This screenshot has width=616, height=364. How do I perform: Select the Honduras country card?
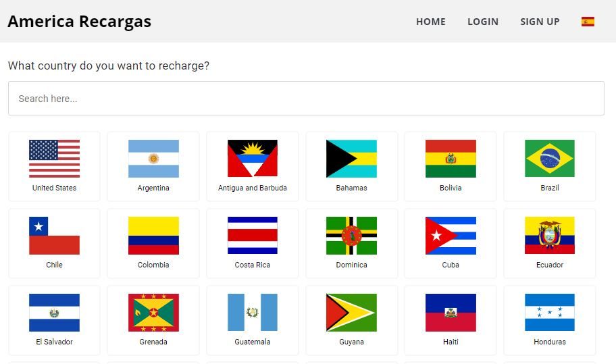point(550,320)
